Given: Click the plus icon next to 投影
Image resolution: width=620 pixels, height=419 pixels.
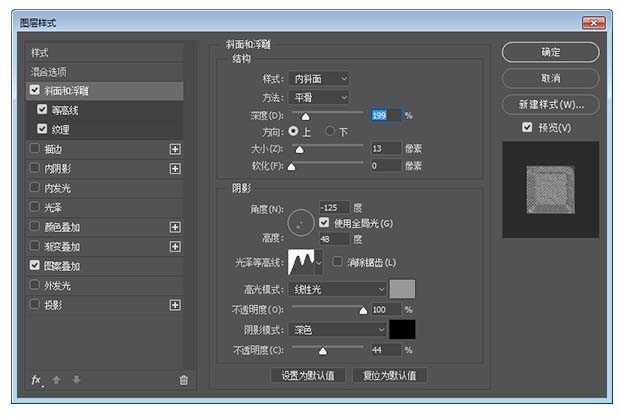Looking at the screenshot, I should click(175, 305).
